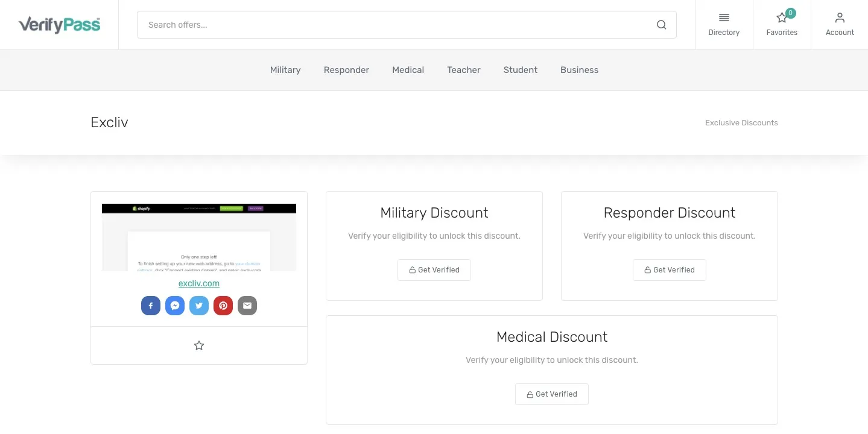Get Verified for Military Discount
The width and height of the screenshot is (868, 434).
[x=434, y=270]
